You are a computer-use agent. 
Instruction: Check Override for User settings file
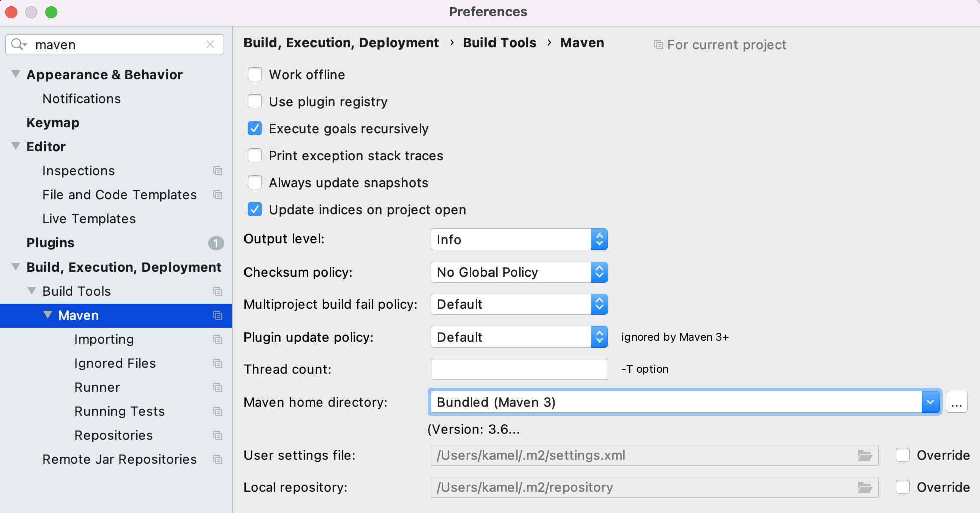[x=903, y=455]
